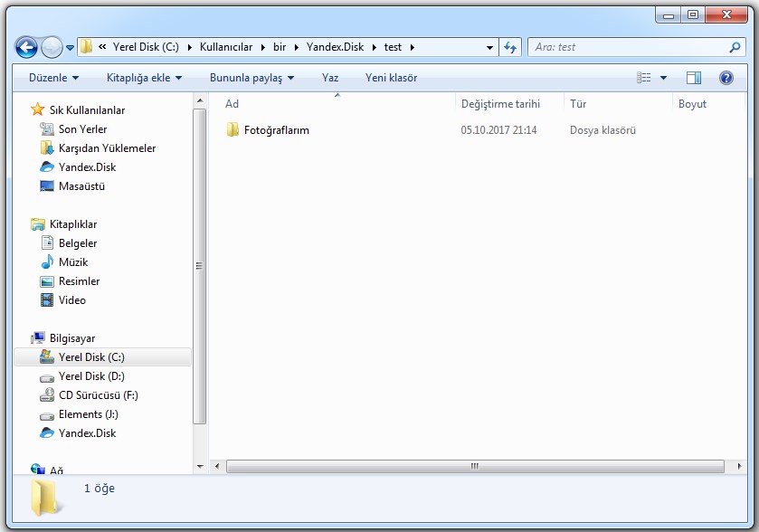Viewport: 759px width, 532px height.
Task: Open Elements (J:) drive
Action: (88, 414)
